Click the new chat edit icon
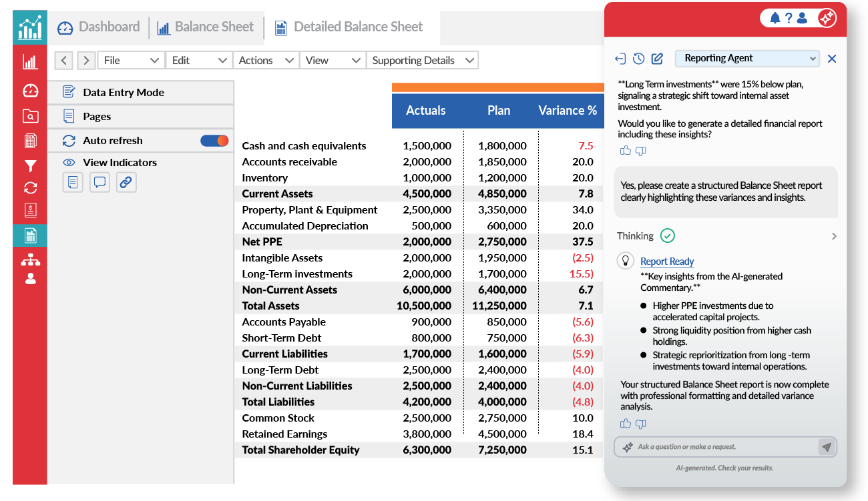 (x=657, y=59)
